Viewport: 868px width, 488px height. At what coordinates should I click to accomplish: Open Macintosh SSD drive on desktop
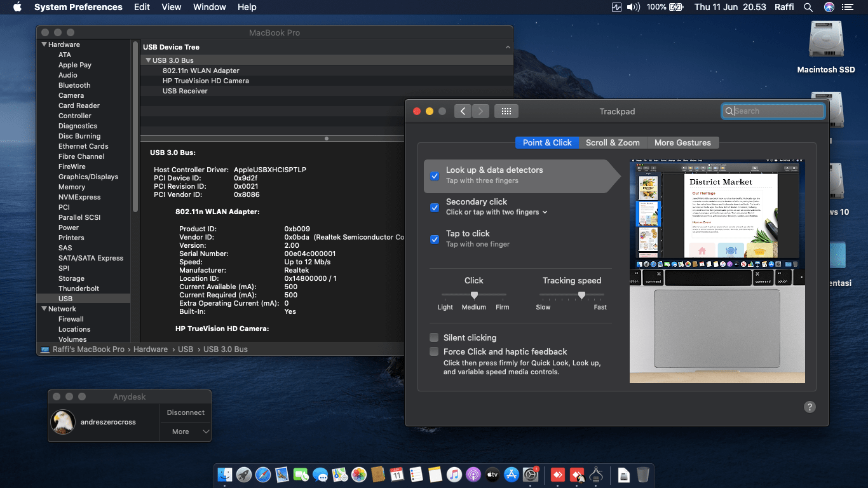click(826, 48)
